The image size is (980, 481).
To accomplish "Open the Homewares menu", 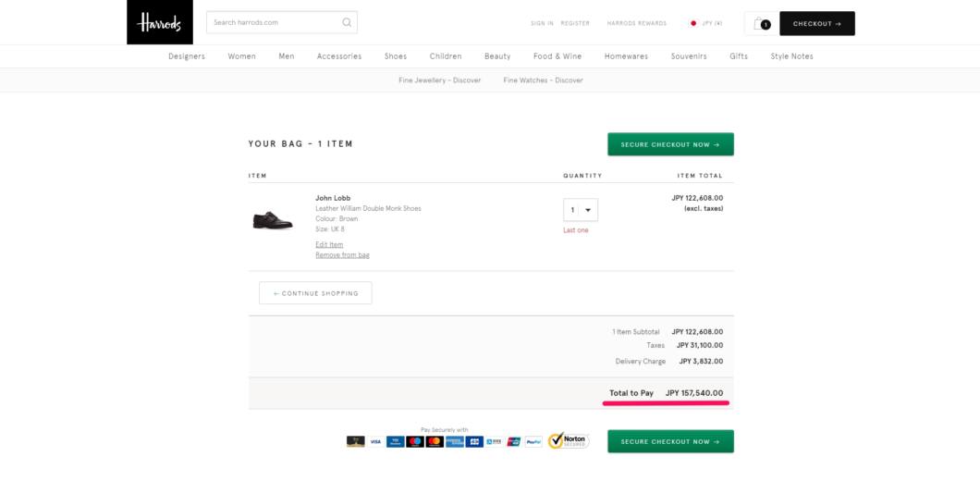I will pyautogui.click(x=626, y=56).
